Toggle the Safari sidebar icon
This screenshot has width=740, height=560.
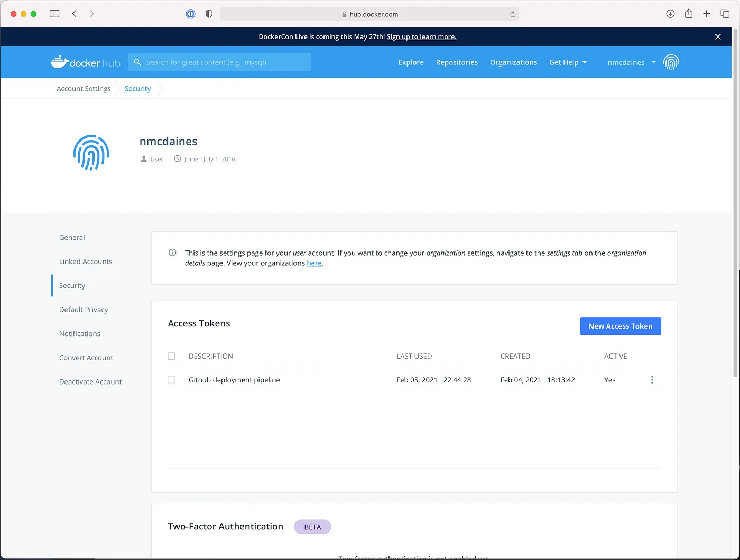tap(54, 14)
